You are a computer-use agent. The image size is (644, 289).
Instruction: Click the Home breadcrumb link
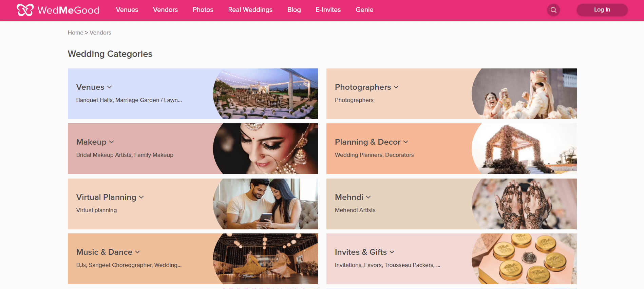click(75, 33)
